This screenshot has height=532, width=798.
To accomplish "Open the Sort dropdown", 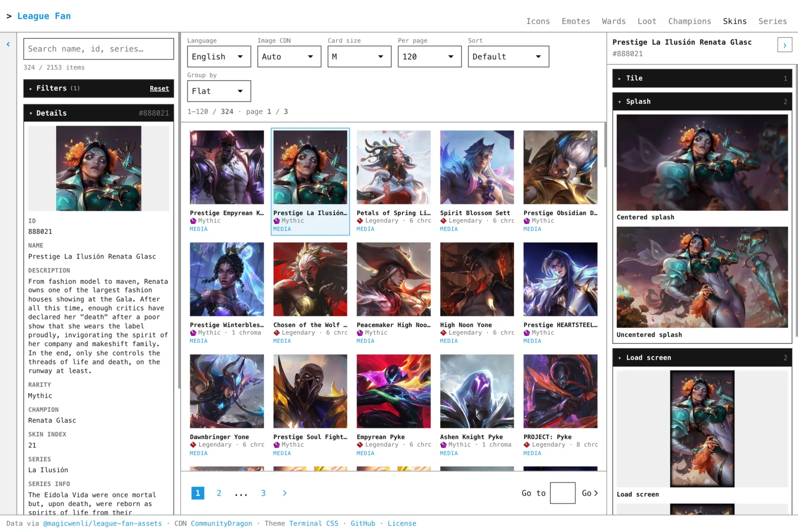I will point(508,57).
